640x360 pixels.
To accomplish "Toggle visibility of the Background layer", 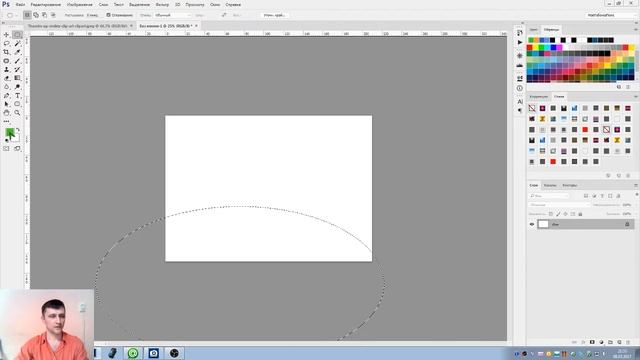I will [x=531, y=224].
